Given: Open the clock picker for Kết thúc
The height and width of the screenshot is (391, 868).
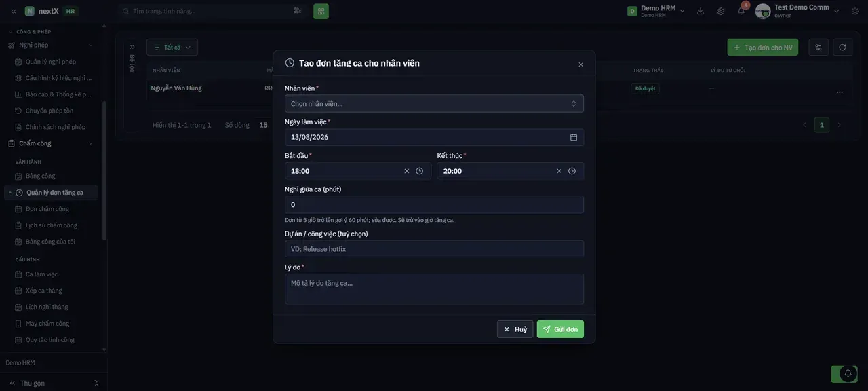Looking at the screenshot, I should coord(572,171).
